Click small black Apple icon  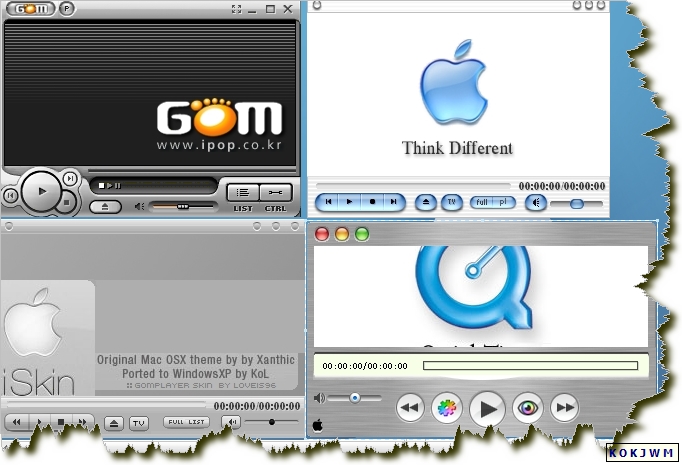click(318, 425)
